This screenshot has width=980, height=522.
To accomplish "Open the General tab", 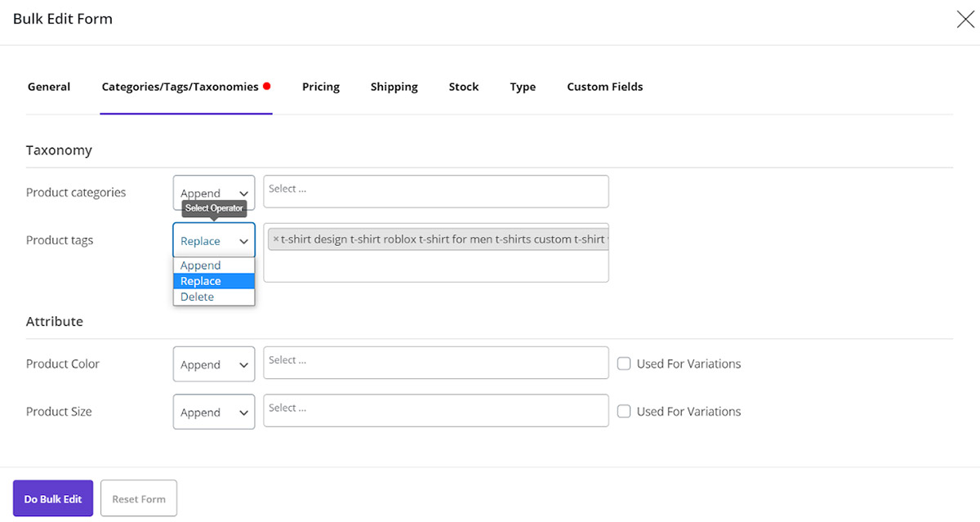I will tap(49, 87).
